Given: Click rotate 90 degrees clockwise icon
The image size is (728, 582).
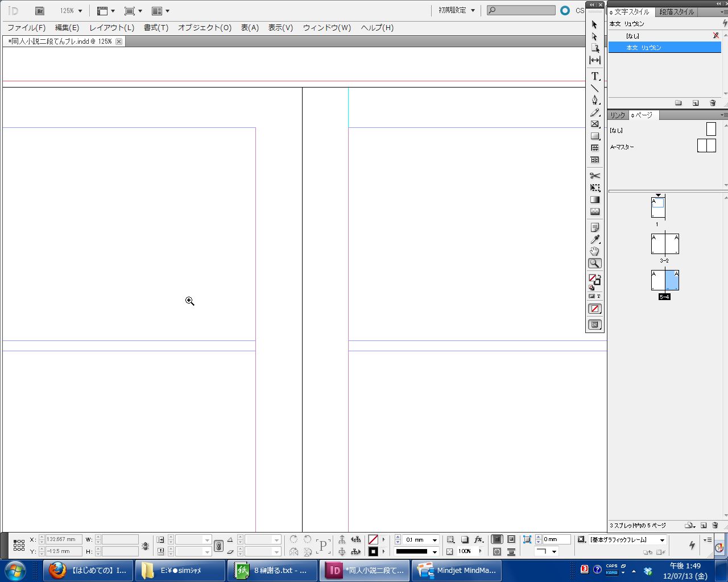Looking at the screenshot, I should [x=293, y=539].
